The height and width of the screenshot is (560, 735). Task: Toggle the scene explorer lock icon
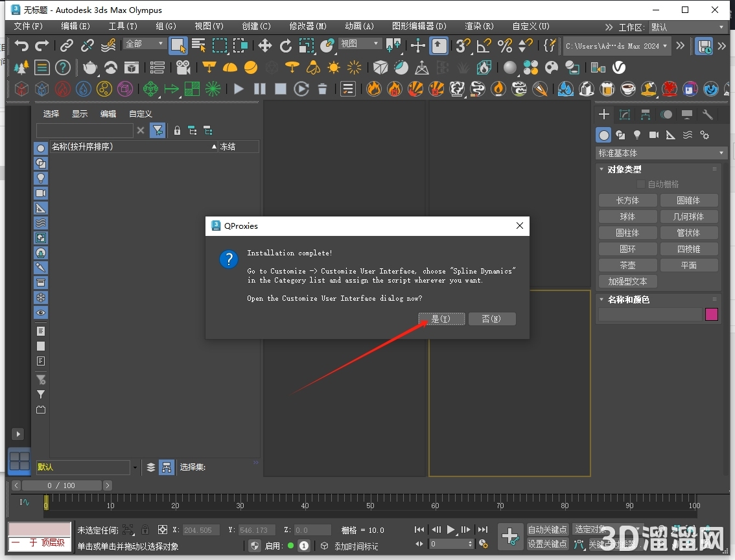[x=177, y=130]
